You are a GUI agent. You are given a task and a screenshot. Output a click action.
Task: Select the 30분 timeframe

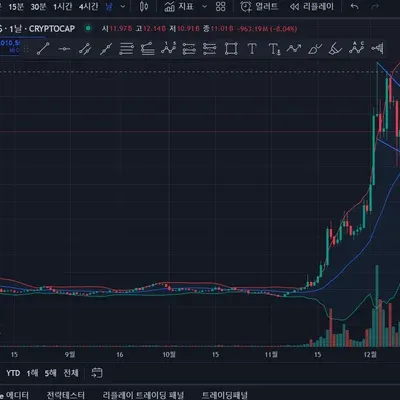[38, 7]
